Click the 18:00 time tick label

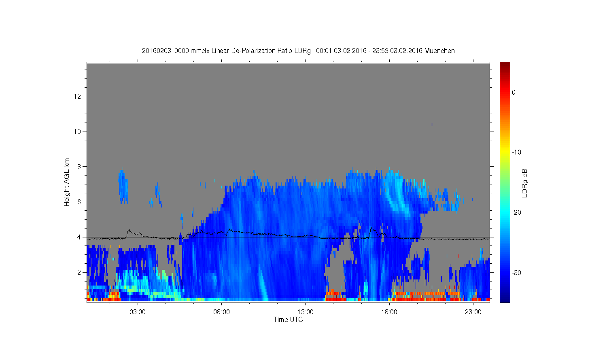(389, 312)
